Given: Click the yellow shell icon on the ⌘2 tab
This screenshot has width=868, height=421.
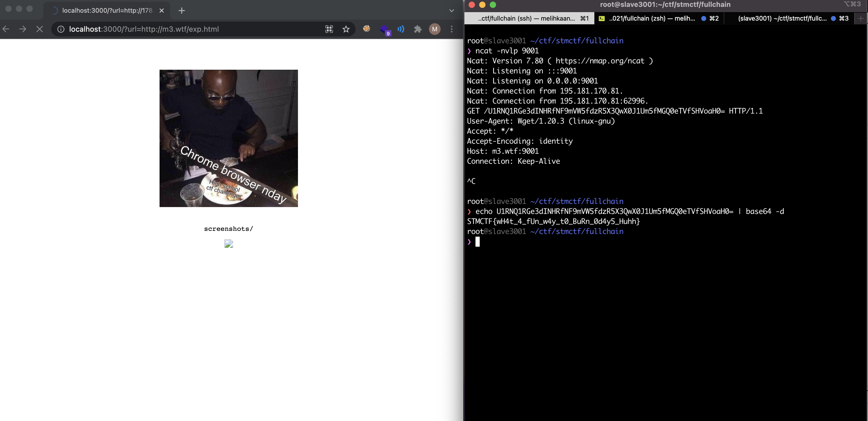Looking at the screenshot, I should [602, 18].
